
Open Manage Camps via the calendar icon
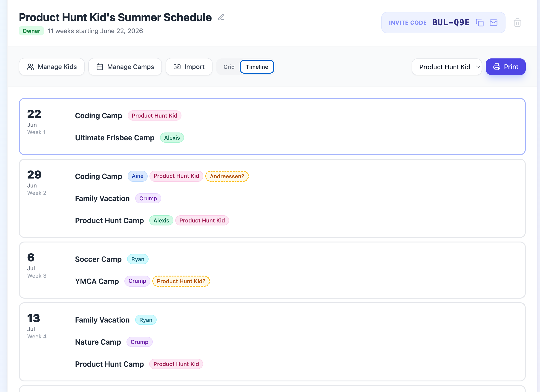(100, 67)
